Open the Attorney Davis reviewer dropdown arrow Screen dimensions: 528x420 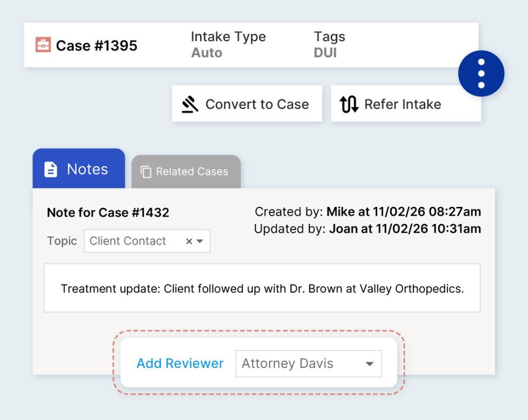[x=369, y=364]
